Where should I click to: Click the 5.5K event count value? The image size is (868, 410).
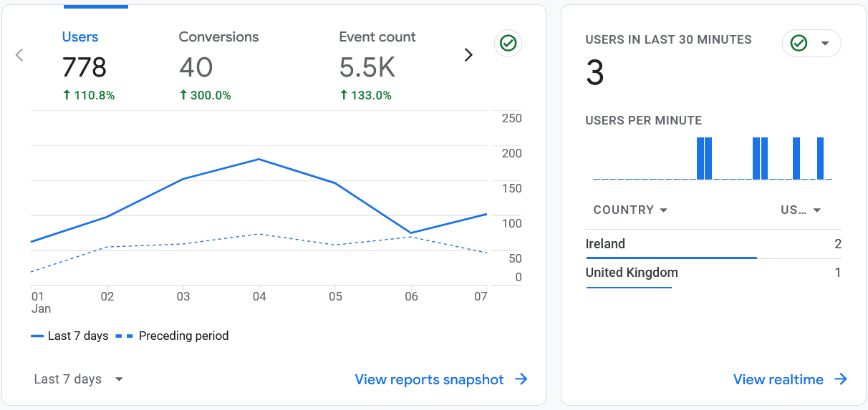pos(367,67)
